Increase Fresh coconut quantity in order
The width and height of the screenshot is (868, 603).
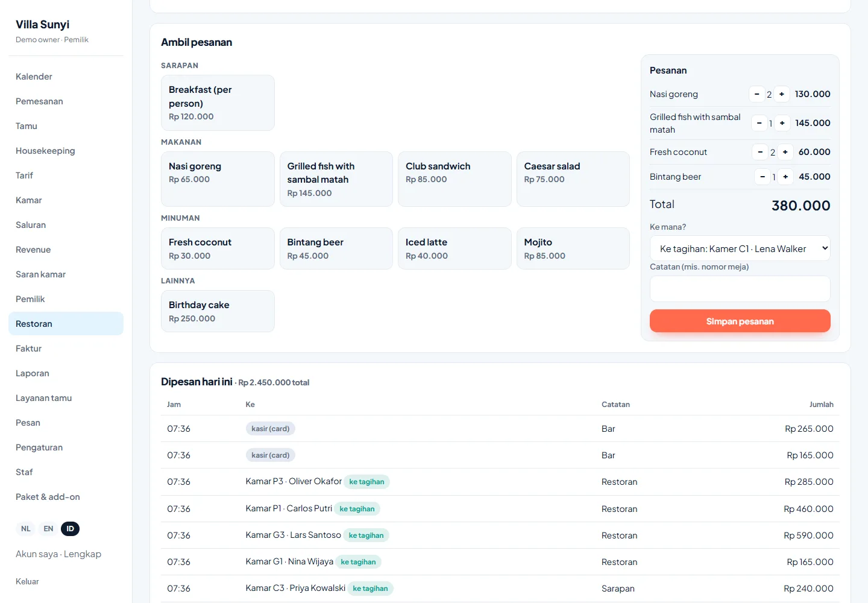pos(785,152)
